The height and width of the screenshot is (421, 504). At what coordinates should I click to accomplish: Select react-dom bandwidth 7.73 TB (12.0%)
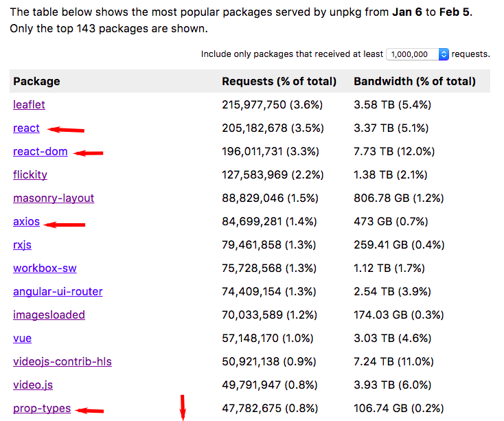(394, 151)
